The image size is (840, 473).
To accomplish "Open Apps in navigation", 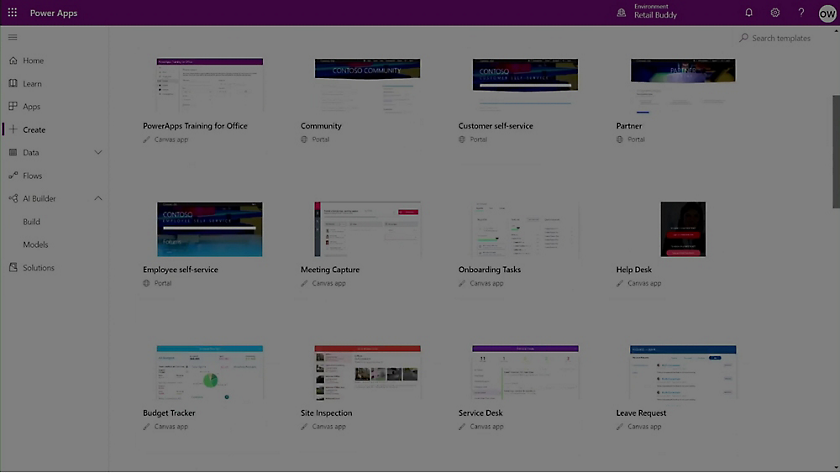I will click(x=32, y=107).
